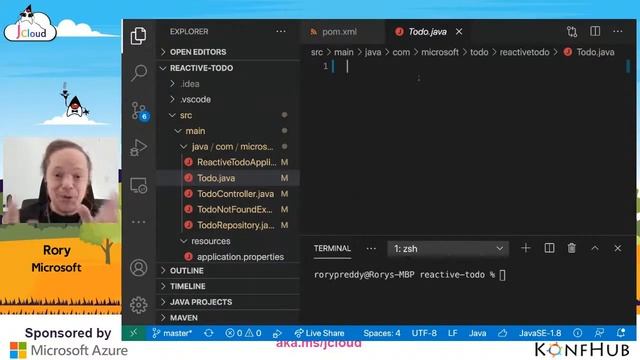Click thumbs-up icon in status bar
Screen dimensions: 640x360
tap(502, 333)
